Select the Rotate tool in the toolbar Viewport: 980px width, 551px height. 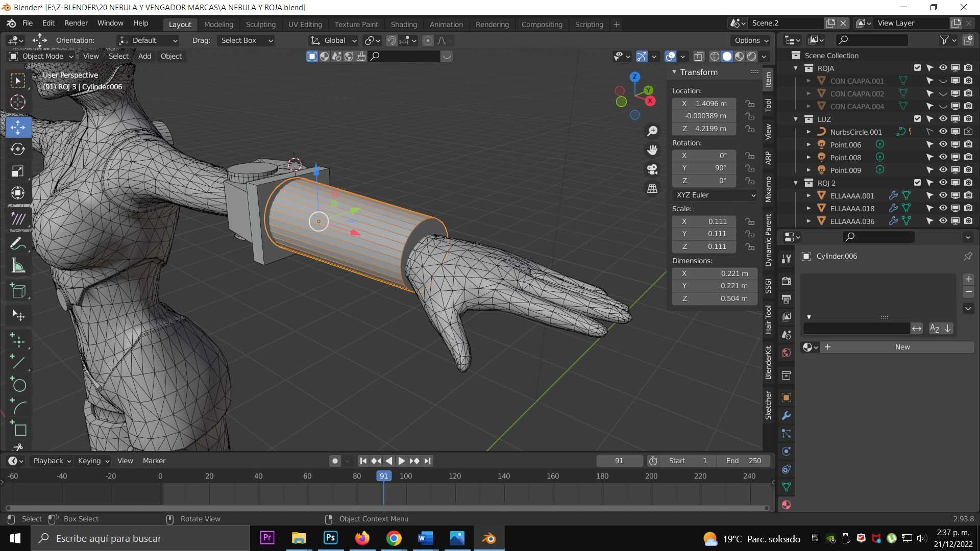tap(18, 149)
